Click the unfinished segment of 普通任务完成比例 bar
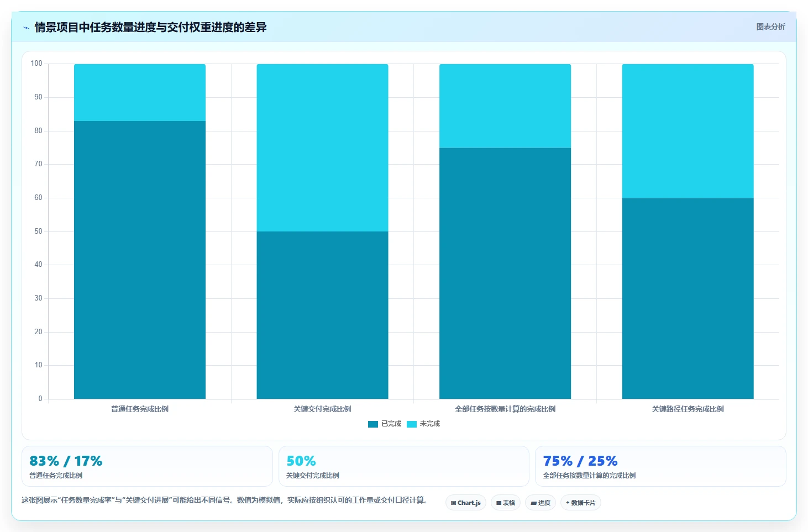The height and width of the screenshot is (532, 808). tap(140, 92)
